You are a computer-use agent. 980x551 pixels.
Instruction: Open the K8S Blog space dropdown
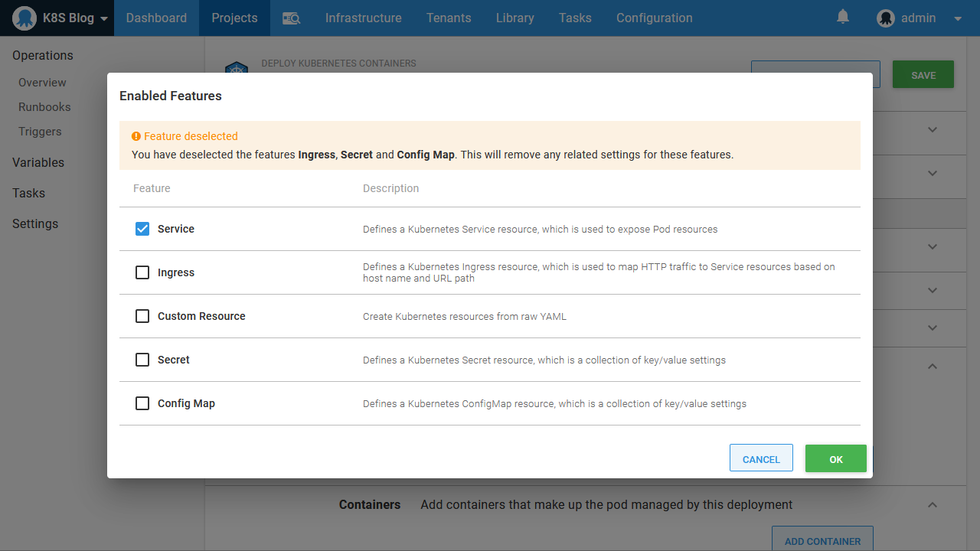pos(103,18)
